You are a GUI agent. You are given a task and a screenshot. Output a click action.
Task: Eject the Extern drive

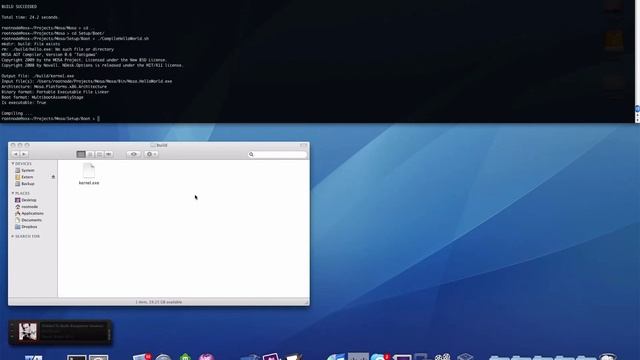coord(53,177)
